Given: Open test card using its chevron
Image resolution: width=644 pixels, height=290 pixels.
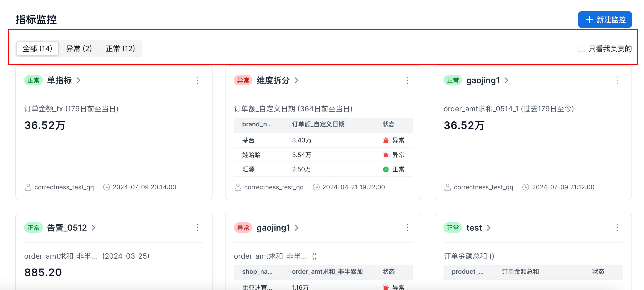Looking at the screenshot, I should (x=489, y=228).
